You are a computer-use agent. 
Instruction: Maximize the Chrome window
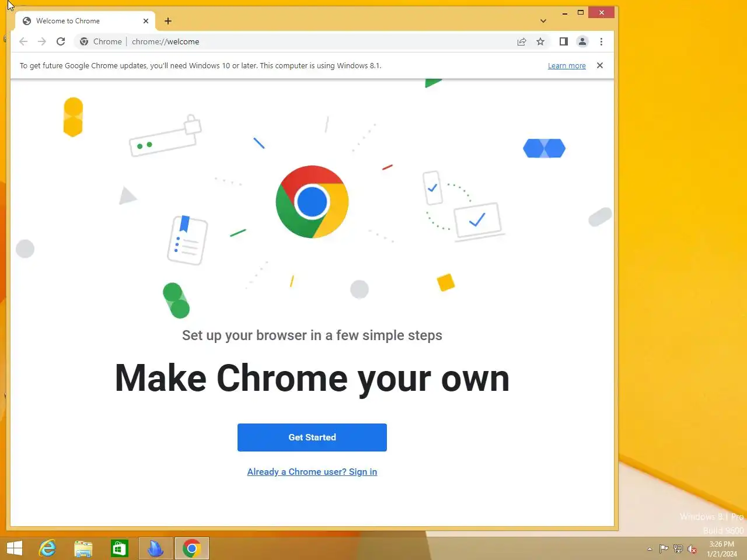click(581, 12)
